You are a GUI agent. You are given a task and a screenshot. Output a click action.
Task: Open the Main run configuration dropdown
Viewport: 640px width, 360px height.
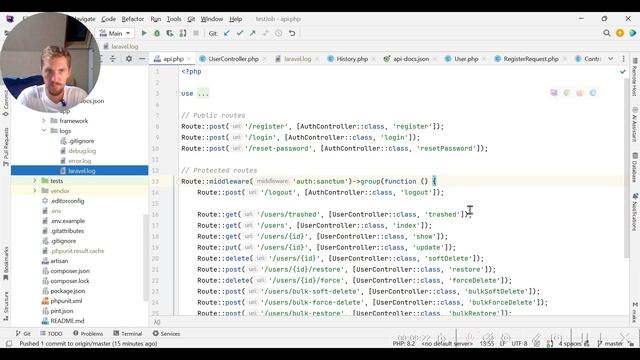point(115,33)
